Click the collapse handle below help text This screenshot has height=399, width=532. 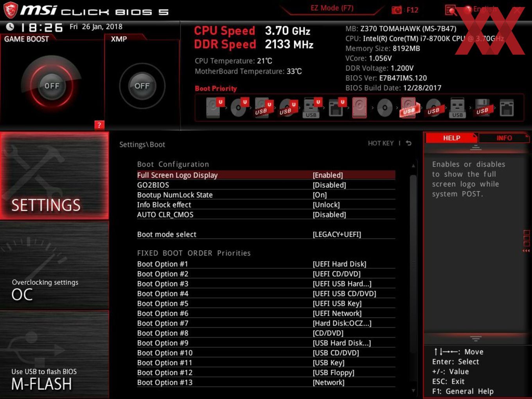pos(476,338)
